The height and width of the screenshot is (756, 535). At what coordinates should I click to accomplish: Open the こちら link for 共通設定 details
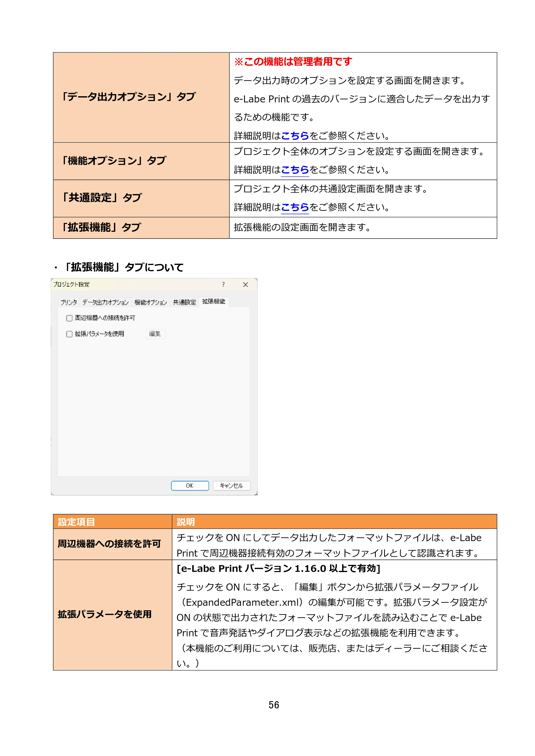click(x=295, y=207)
